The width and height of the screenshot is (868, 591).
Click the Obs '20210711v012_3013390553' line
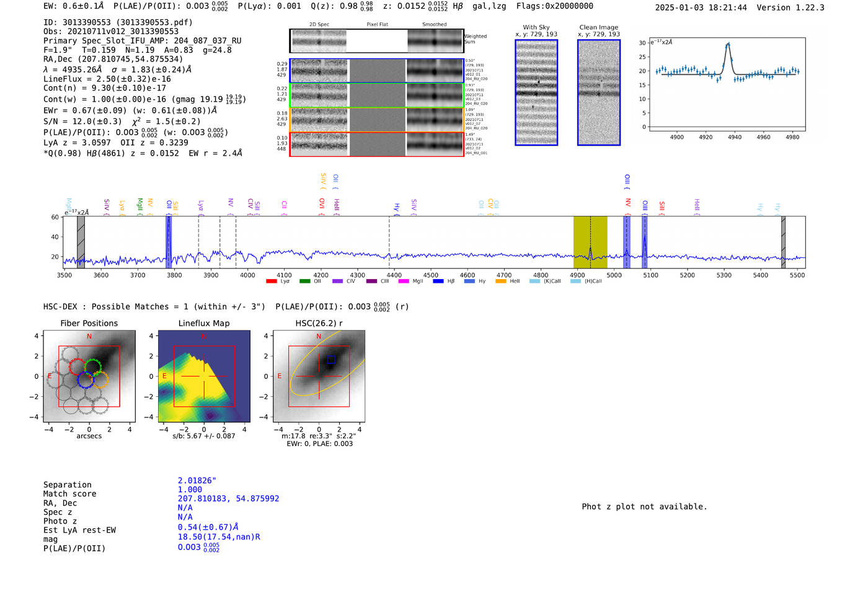click(111, 32)
